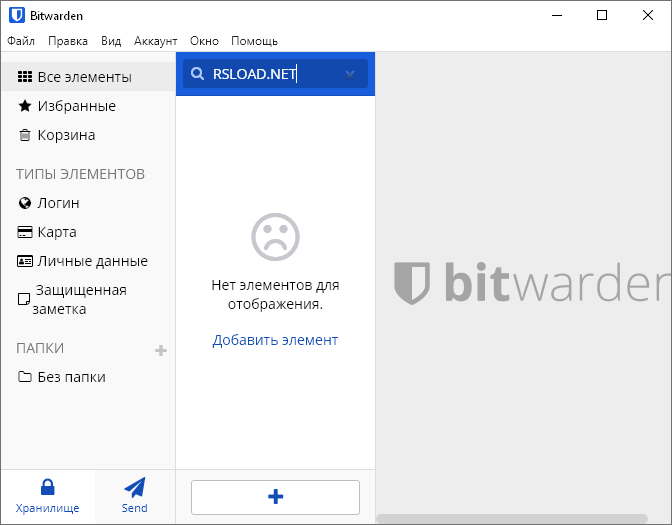
Task: Filter by the Логин type label
Action: (58, 203)
